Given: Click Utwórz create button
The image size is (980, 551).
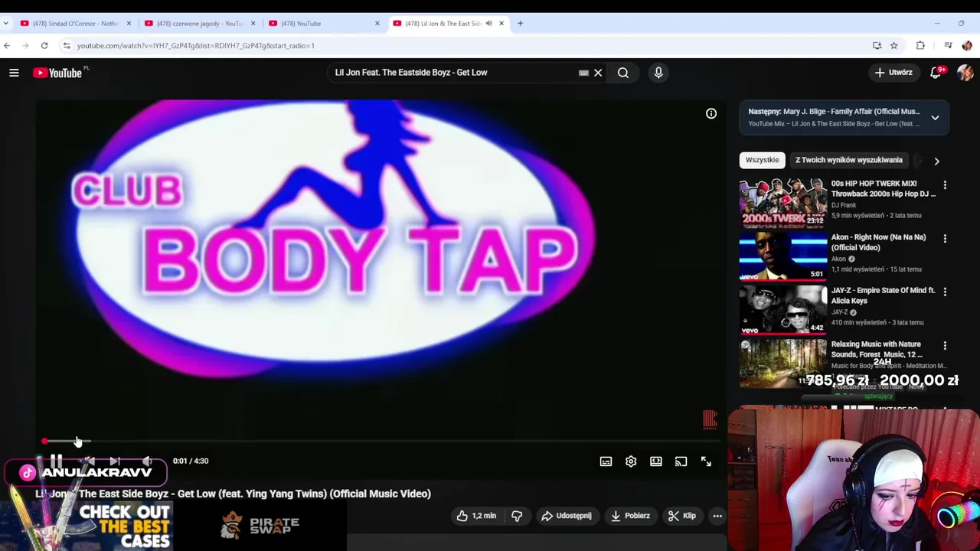Looking at the screenshot, I should pos(893,73).
